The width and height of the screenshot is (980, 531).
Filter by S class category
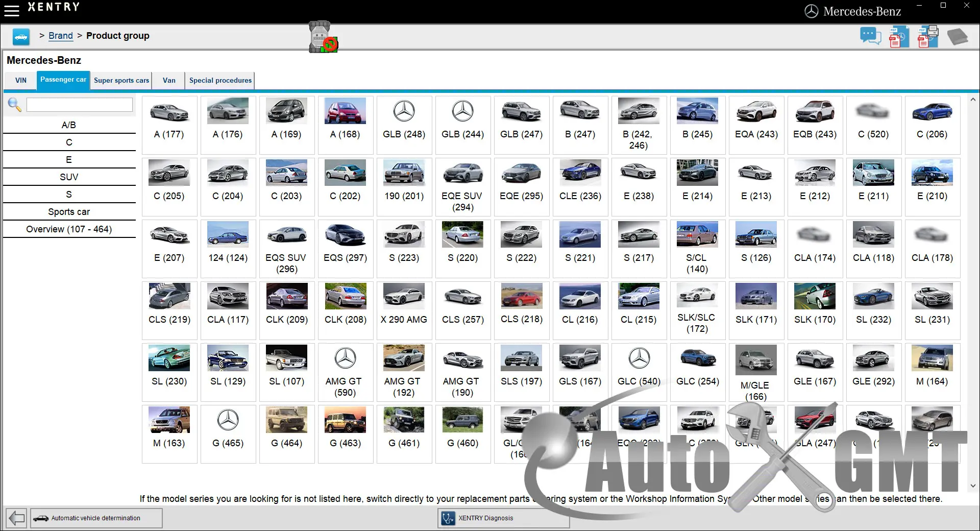[69, 195]
